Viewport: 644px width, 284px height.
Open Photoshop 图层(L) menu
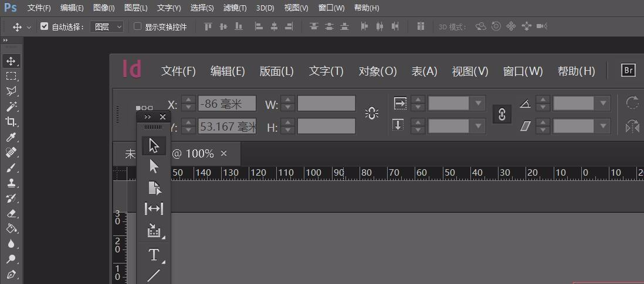pos(136,8)
